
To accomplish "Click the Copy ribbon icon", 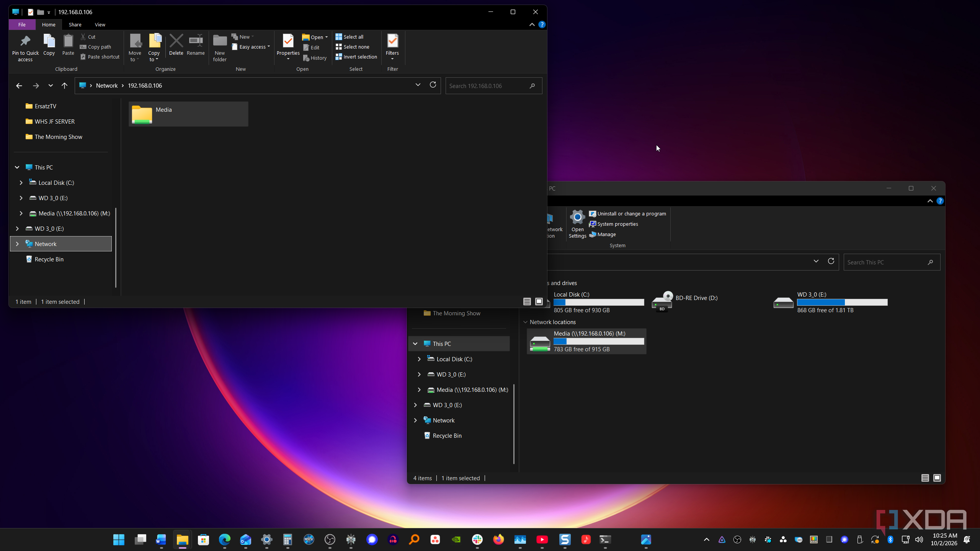I will click(x=49, y=41).
